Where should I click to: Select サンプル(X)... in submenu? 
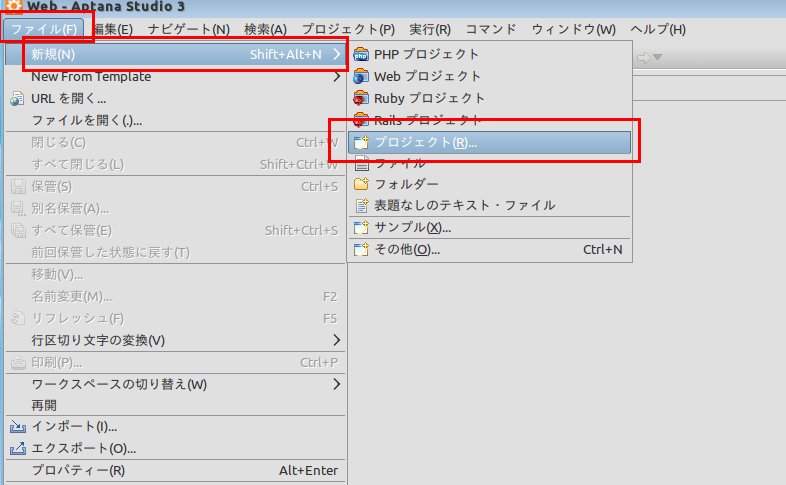point(490,227)
